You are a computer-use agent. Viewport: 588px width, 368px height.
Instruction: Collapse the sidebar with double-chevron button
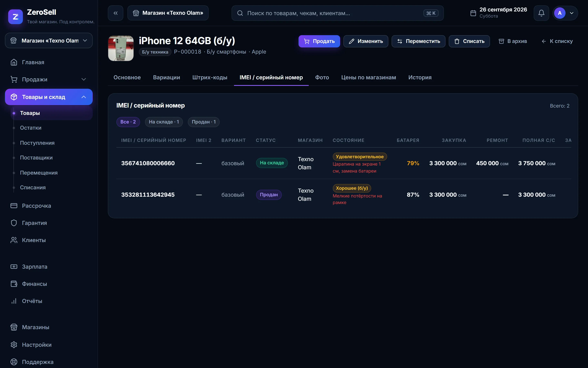[116, 13]
